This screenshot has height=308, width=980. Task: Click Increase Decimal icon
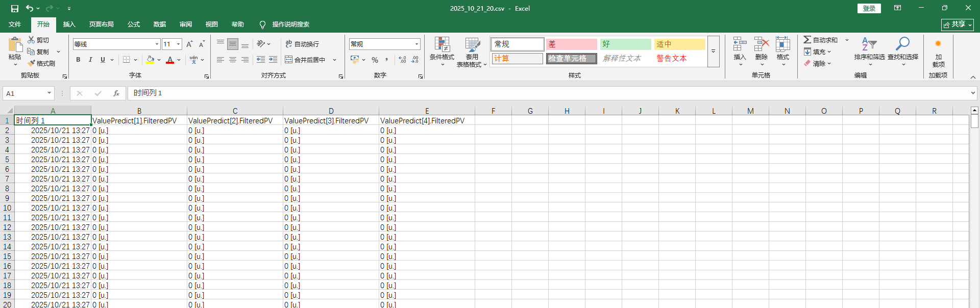(402, 60)
